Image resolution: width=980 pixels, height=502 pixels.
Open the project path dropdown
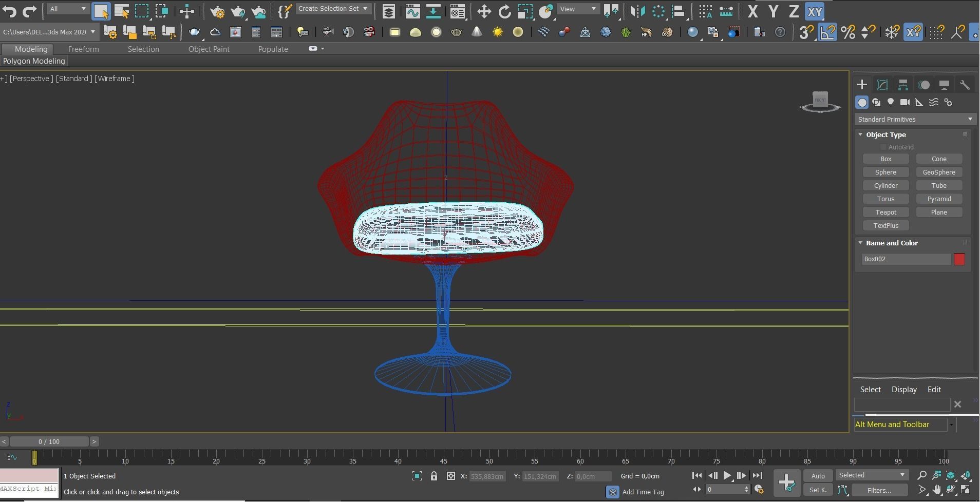click(x=49, y=32)
